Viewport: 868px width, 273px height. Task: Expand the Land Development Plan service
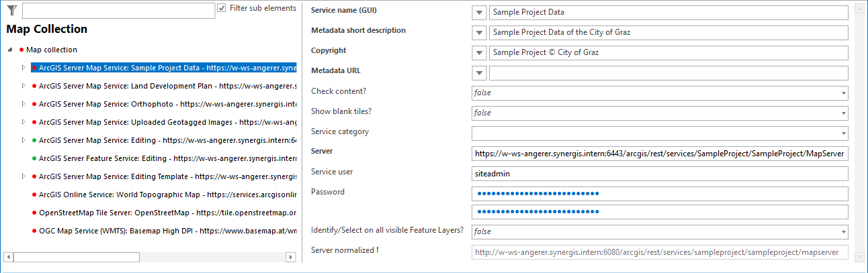24,86
